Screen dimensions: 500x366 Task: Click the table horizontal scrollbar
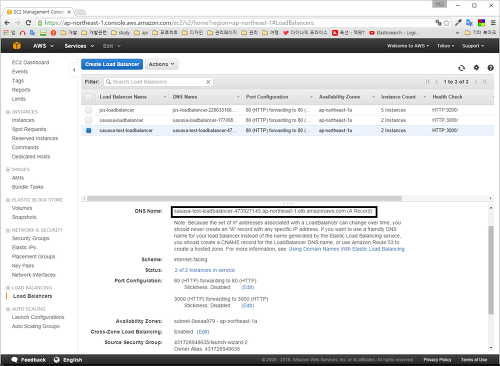(244, 198)
